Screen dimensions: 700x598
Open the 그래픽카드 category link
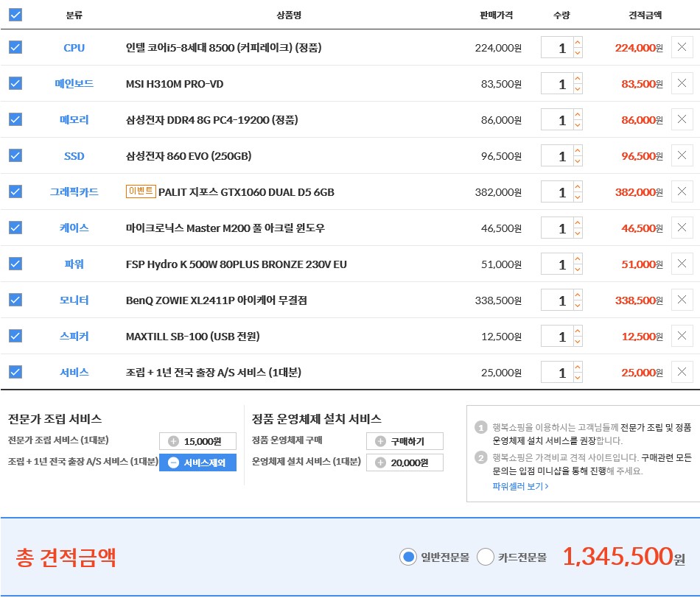coord(74,192)
